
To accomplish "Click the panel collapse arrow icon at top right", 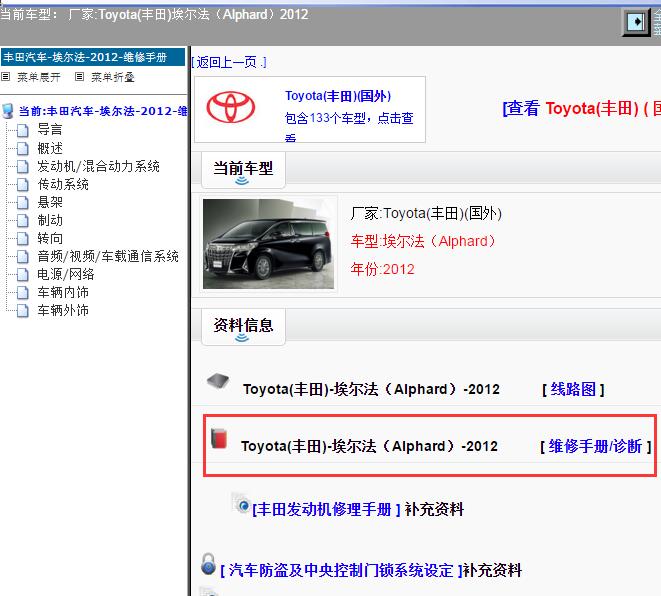I will [636, 22].
